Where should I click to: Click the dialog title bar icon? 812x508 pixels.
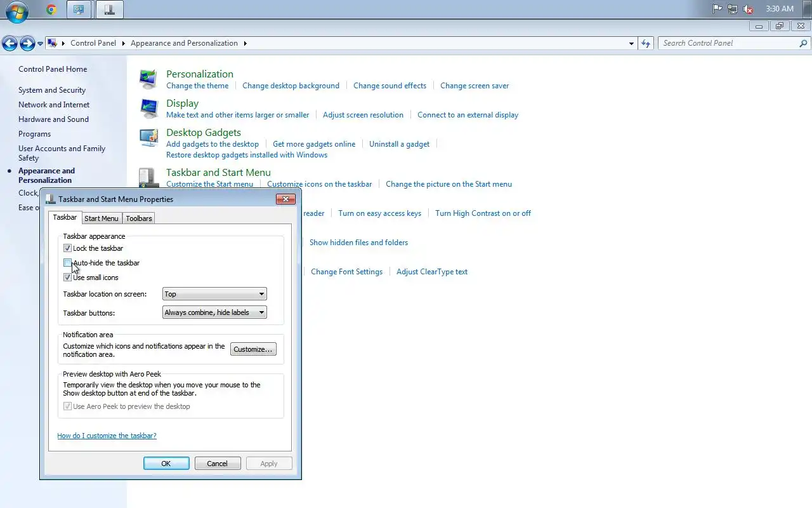coord(51,199)
